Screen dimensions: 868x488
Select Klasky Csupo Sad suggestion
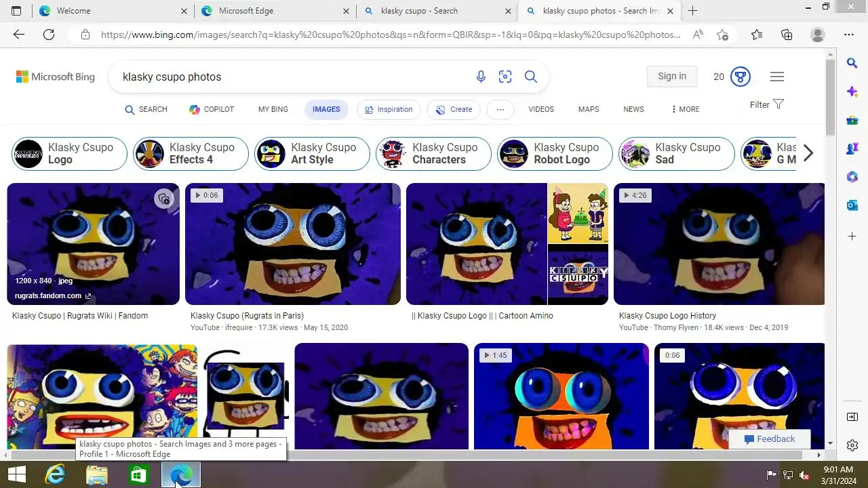[676, 153]
